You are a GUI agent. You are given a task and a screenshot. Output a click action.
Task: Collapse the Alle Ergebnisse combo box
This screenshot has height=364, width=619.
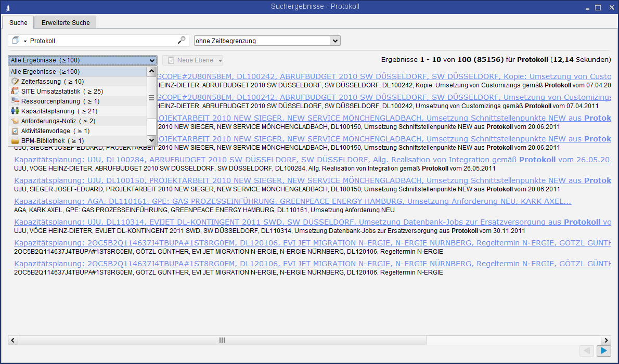click(151, 60)
